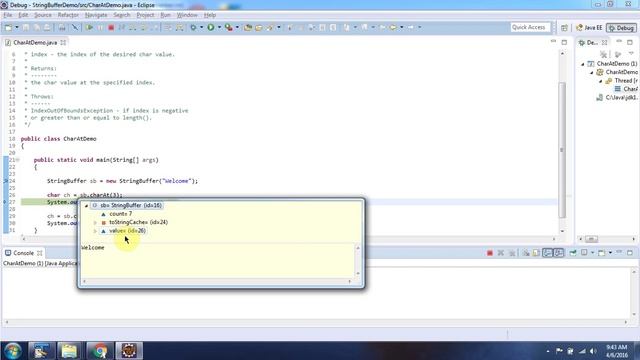
Task: Open Windows Start menu orb
Action: (x=12, y=351)
